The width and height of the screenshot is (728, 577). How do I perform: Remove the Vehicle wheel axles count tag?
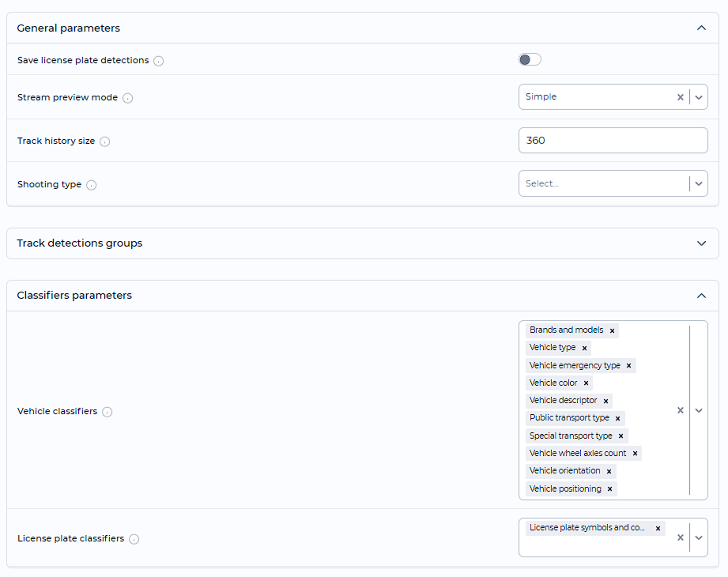(x=636, y=453)
